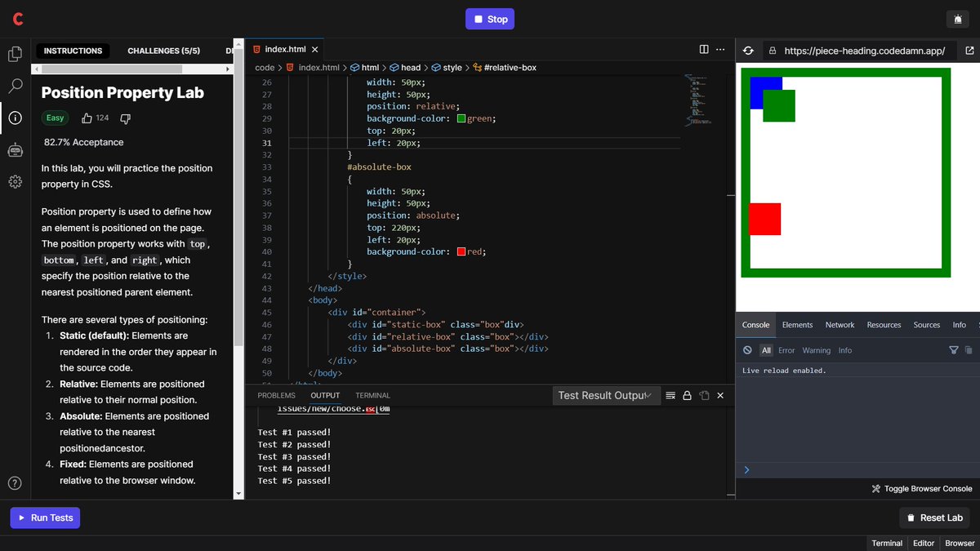Open the Network devtools tab
The height and width of the screenshot is (551, 980).
click(x=840, y=325)
